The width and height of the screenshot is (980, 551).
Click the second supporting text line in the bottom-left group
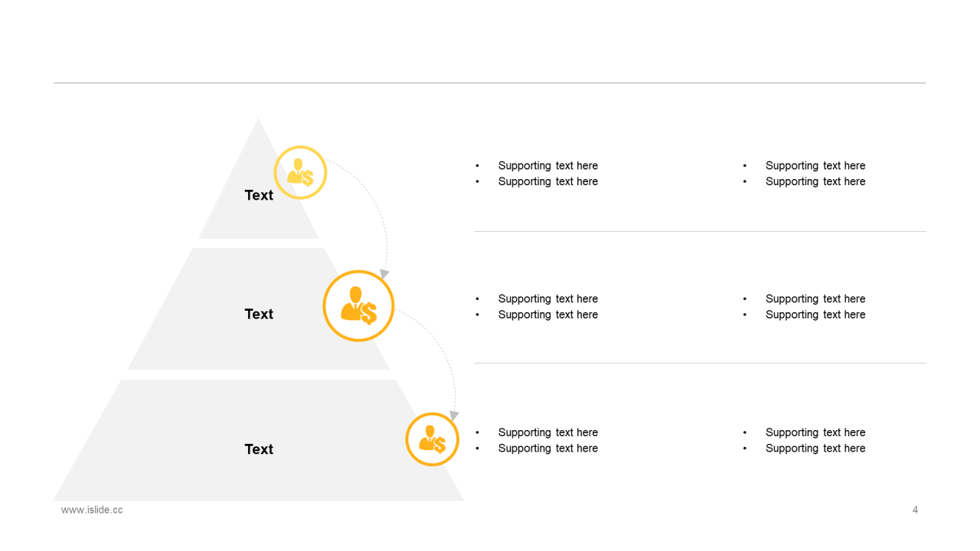coord(547,448)
